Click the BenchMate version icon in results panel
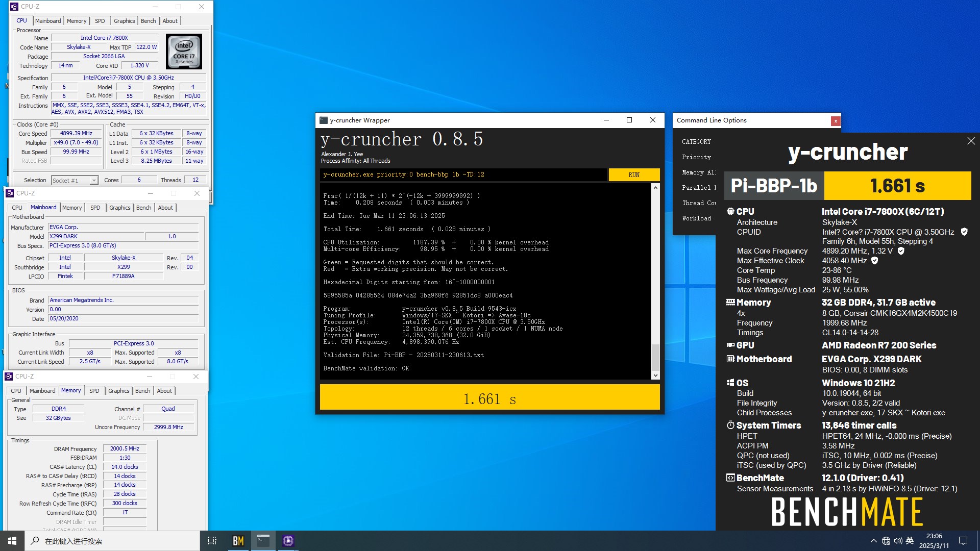 click(730, 478)
